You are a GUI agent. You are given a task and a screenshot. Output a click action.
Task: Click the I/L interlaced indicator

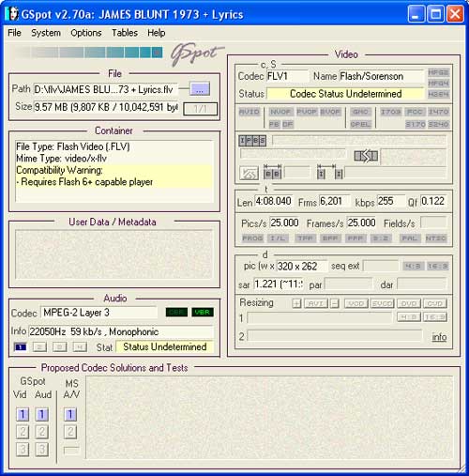278,238
